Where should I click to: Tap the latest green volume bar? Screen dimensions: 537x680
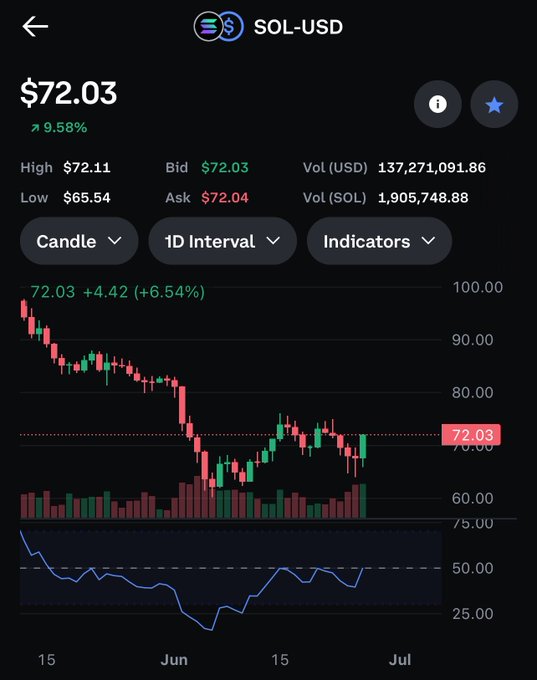(363, 501)
